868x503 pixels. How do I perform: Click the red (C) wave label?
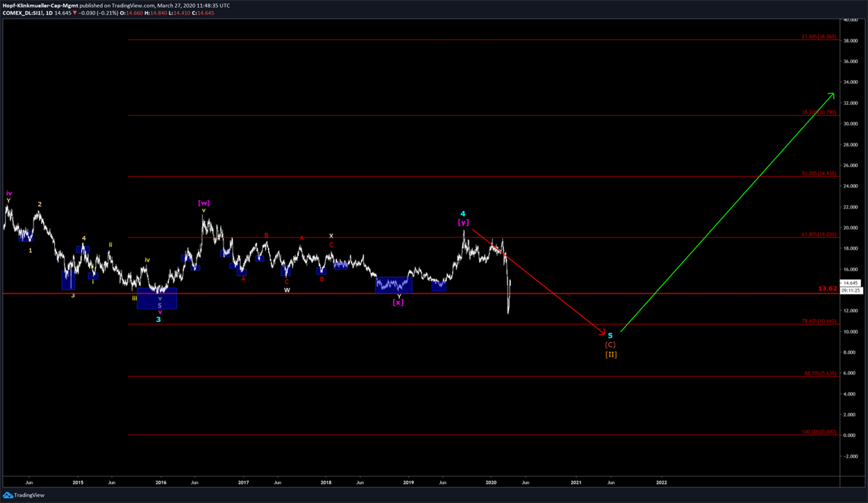(x=610, y=345)
